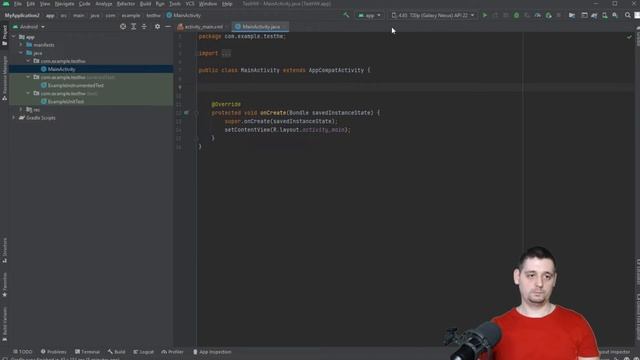Image resolution: width=640 pixels, height=360 pixels.
Task: Click the Expand All icon in Project panel
Action: click(x=133, y=27)
